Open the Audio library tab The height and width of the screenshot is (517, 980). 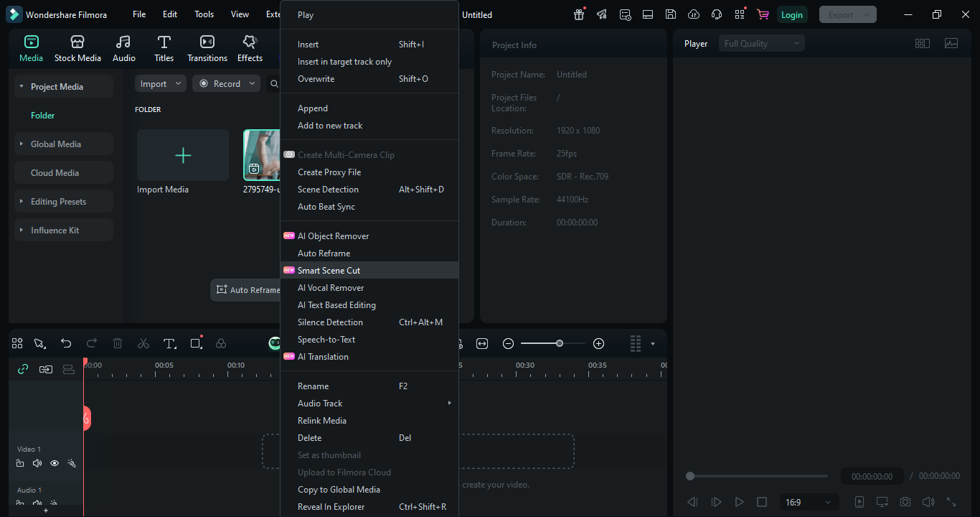point(123,49)
